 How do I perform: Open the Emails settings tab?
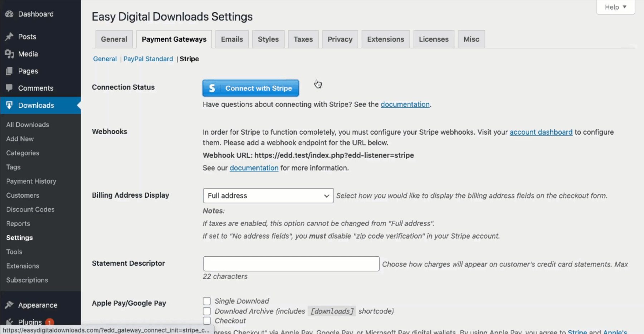232,39
